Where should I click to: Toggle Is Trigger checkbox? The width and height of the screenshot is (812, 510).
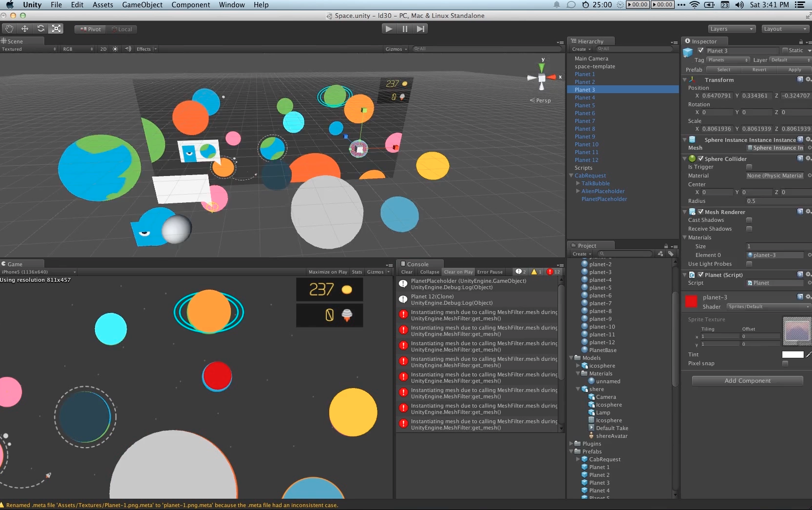tap(749, 167)
